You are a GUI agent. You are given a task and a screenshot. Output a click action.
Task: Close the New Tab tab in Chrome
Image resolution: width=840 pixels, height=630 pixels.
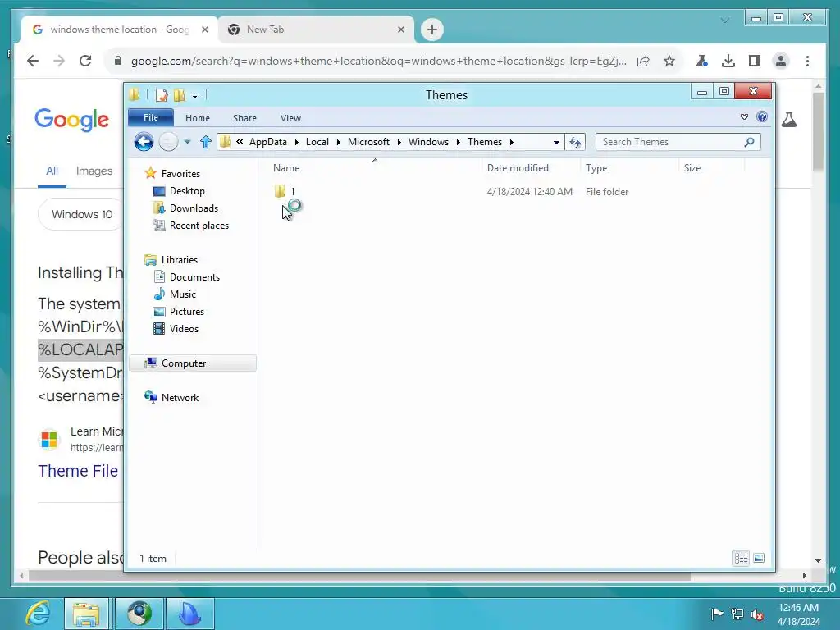(400, 30)
